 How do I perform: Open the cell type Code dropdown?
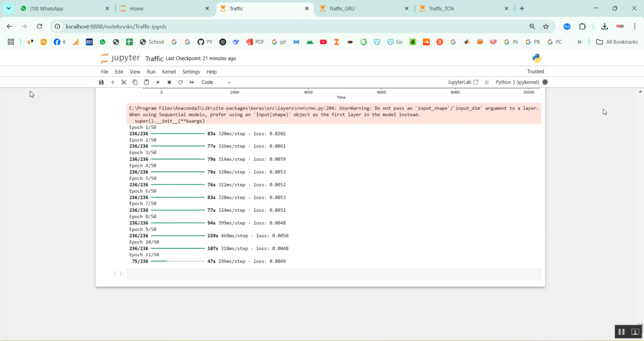click(x=216, y=82)
